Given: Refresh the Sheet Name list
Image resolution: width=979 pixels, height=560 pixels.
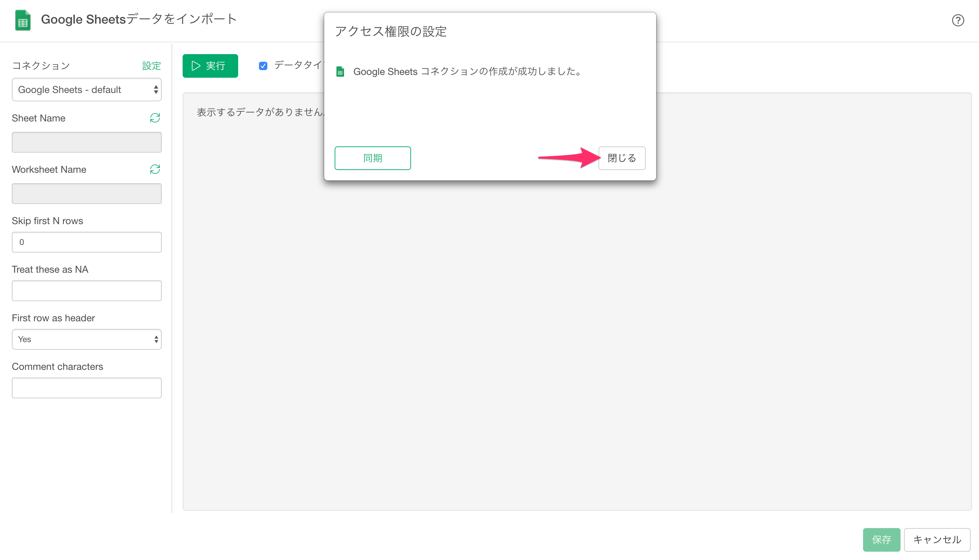Looking at the screenshot, I should (x=155, y=118).
